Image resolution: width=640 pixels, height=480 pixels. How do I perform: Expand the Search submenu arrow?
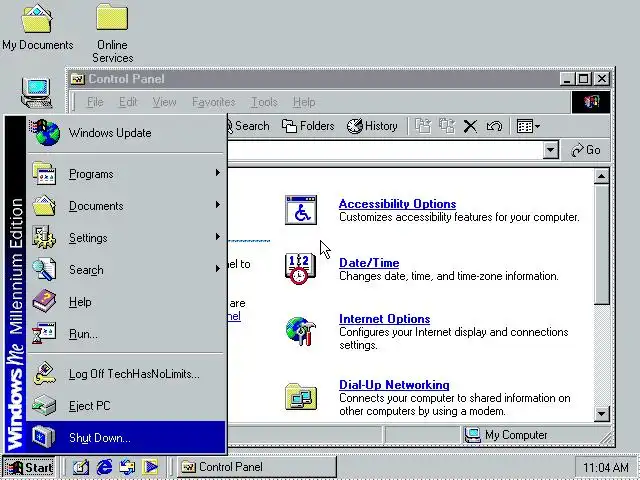(218, 269)
